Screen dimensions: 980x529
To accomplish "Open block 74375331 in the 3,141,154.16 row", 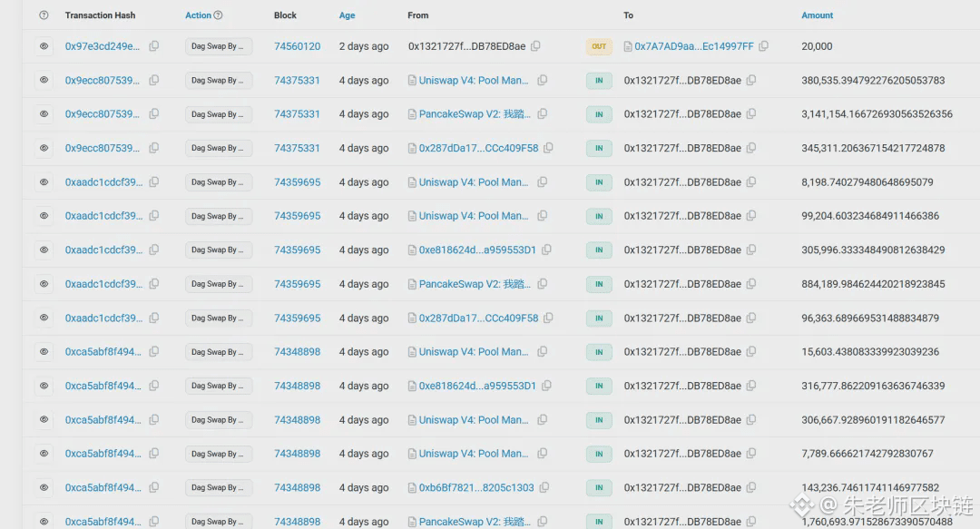I will tap(297, 113).
